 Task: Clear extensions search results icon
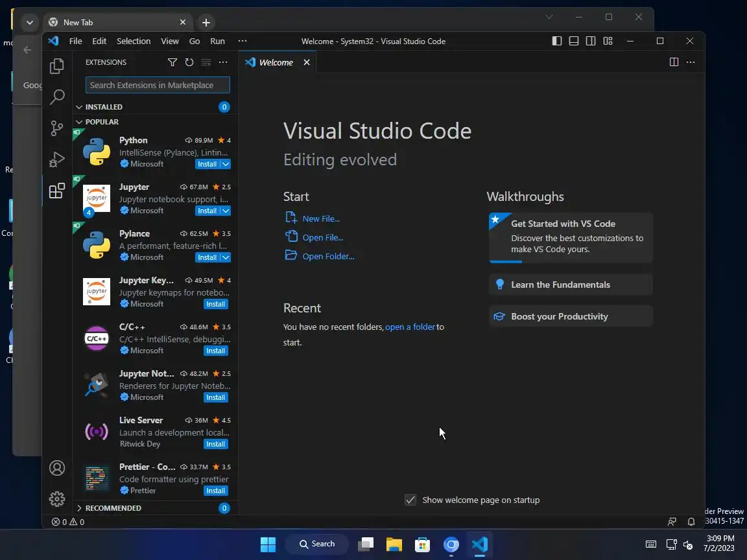click(x=206, y=62)
